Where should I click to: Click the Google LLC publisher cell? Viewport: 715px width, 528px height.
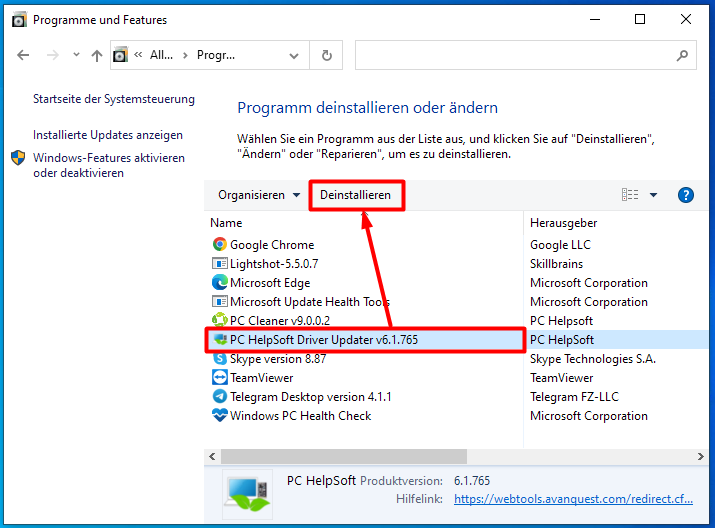tap(560, 245)
